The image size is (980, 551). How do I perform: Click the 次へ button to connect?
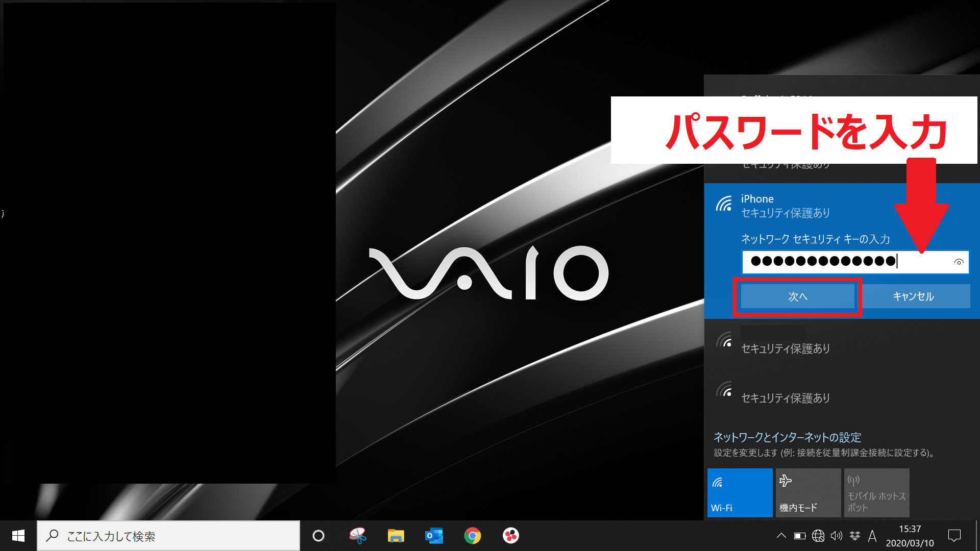[797, 296]
